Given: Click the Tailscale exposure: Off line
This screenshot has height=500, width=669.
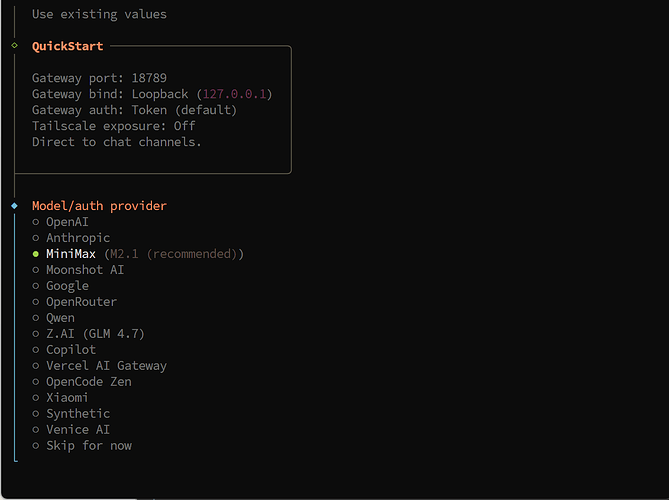Looking at the screenshot, I should (x=113, y=126).
